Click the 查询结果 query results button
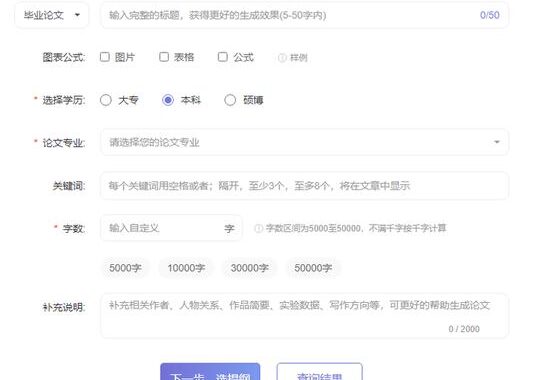 320,372
